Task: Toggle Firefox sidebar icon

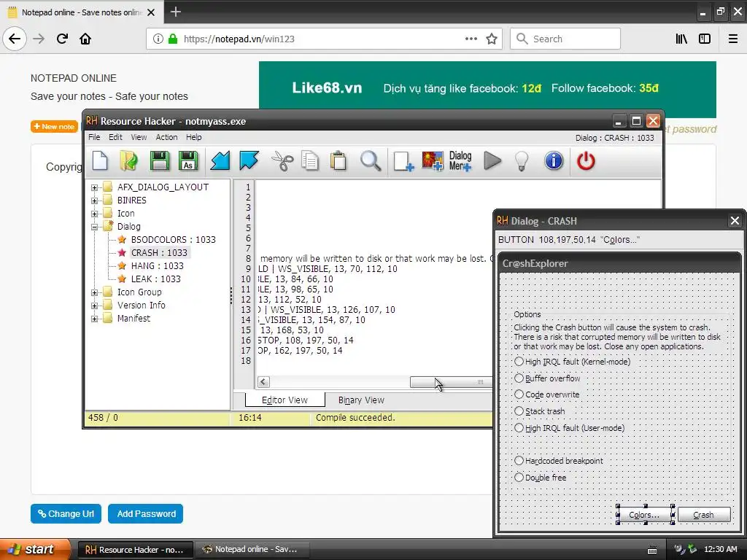Action: coord(705,39)
